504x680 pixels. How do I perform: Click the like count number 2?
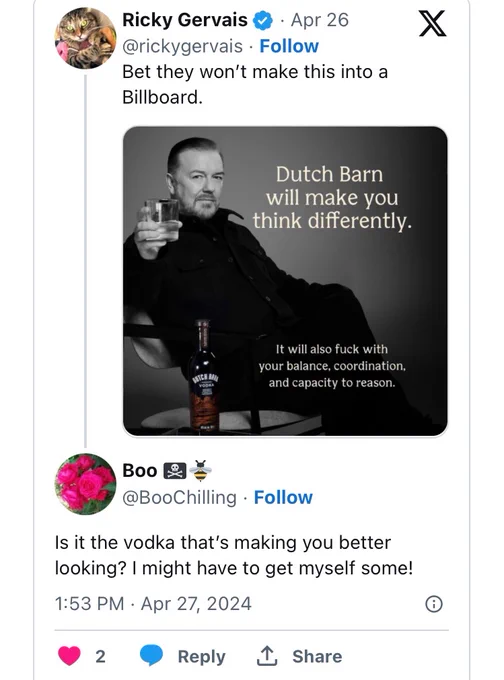pyautogui.click(x=100, y=656)
